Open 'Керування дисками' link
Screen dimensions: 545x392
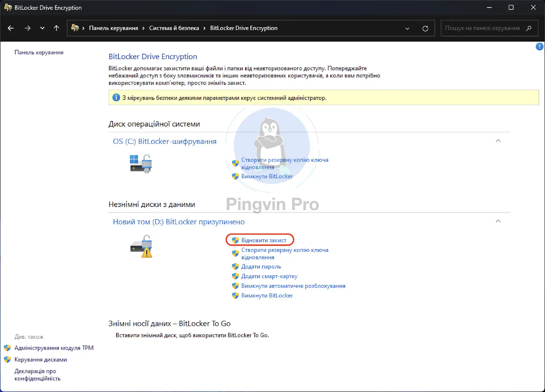(x=41, y=360)
